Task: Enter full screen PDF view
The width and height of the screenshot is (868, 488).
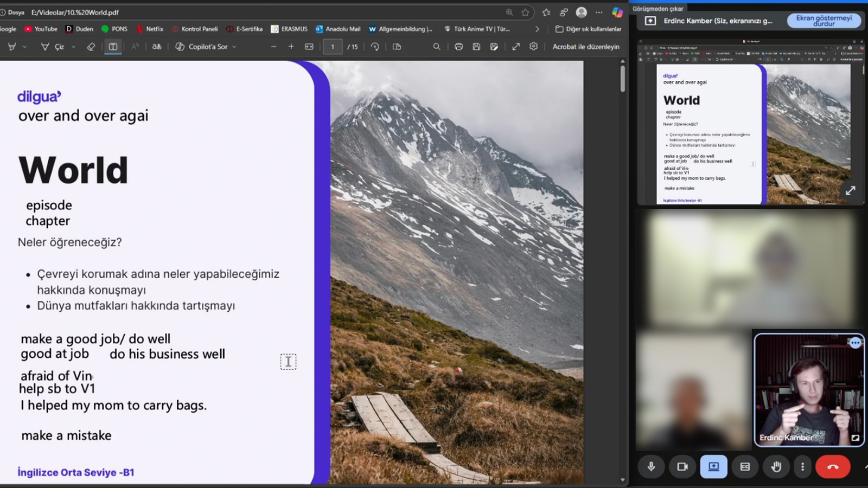Action: (516, 47)
